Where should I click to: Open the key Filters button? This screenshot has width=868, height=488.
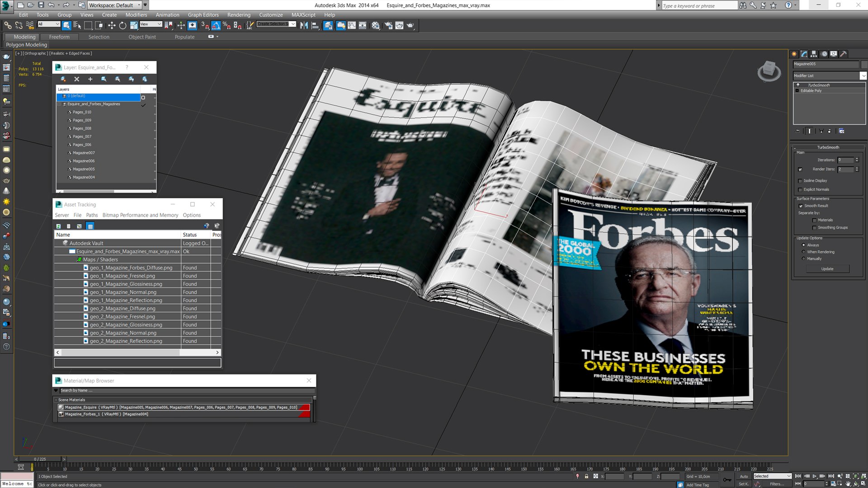tap(777, 484)
